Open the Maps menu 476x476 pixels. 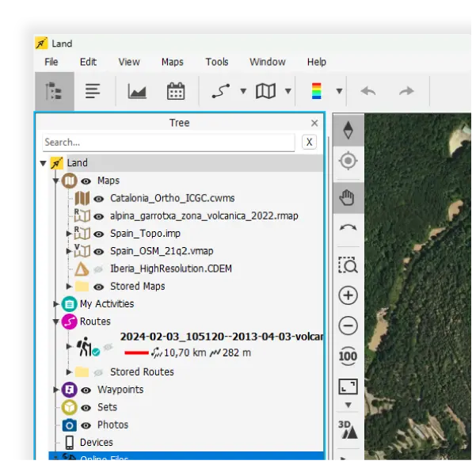[x=172, y=62]
